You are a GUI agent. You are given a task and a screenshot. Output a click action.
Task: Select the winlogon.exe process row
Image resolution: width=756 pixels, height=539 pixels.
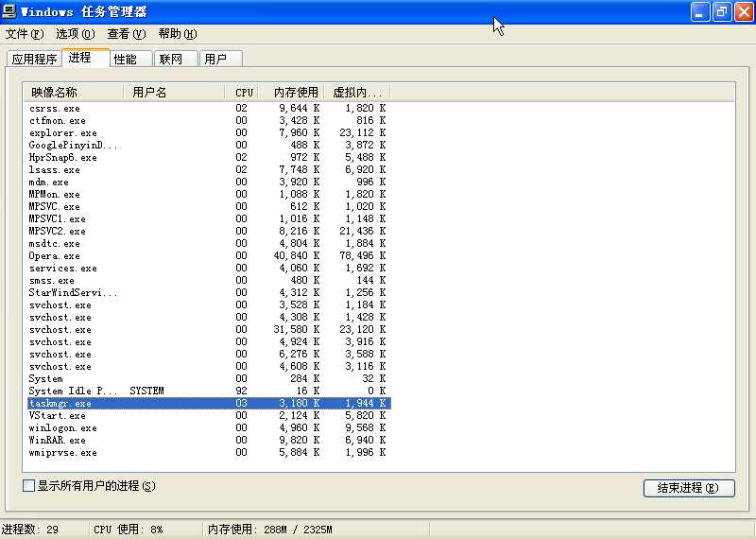(x=209, y=428)
